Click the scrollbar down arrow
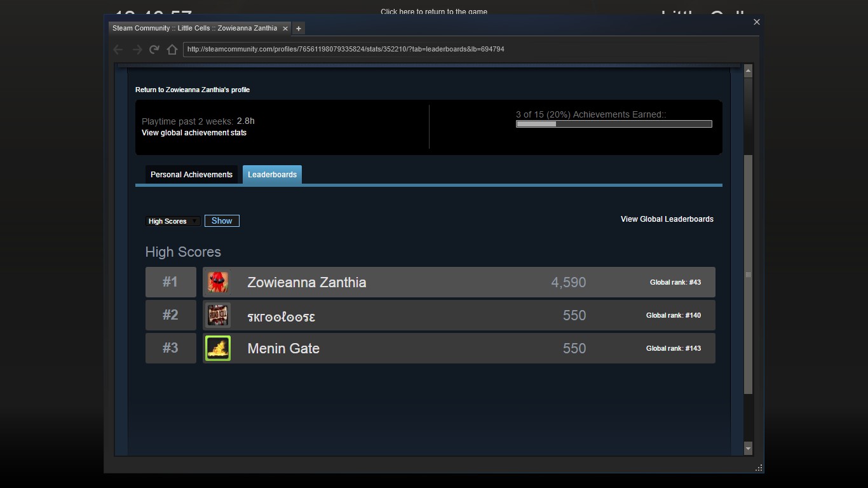Image resolution: width=868 pixels, height=488 pixels. (748, 448)
